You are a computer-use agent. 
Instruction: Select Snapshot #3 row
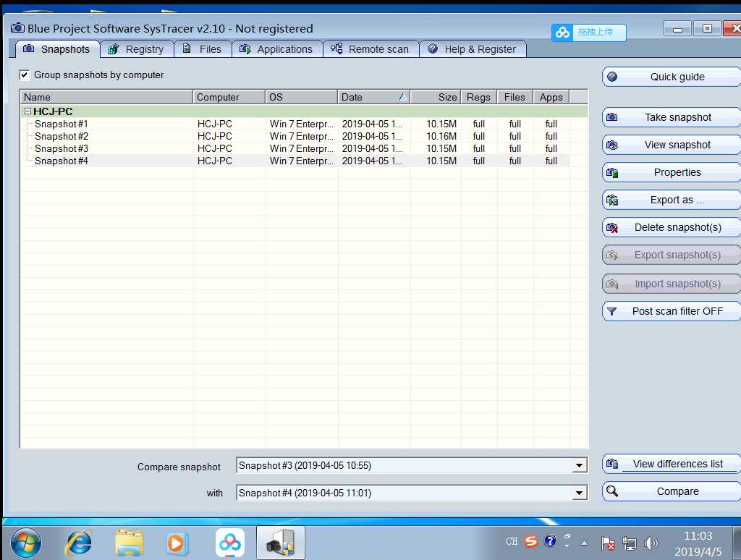[295, 148]
